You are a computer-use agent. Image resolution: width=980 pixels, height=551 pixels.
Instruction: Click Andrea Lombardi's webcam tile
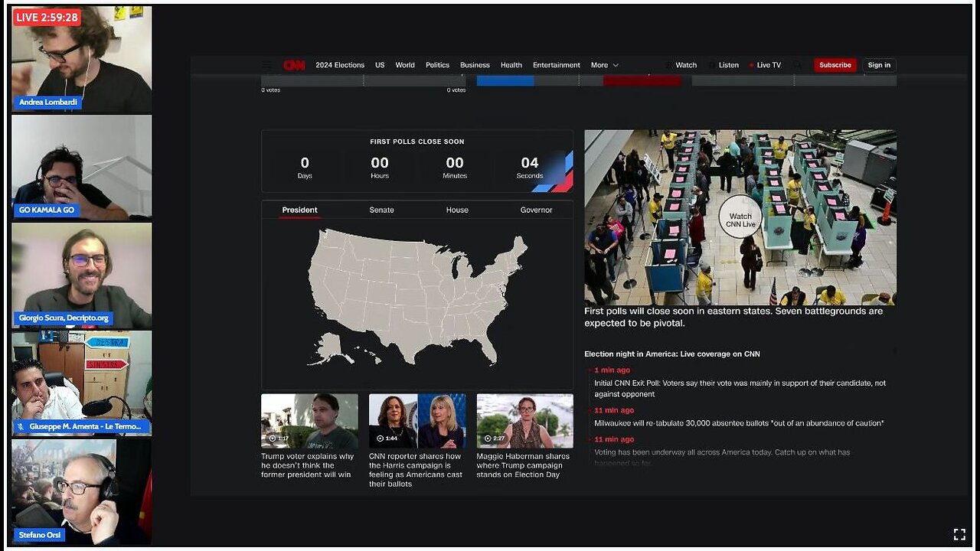coord(82,60)
